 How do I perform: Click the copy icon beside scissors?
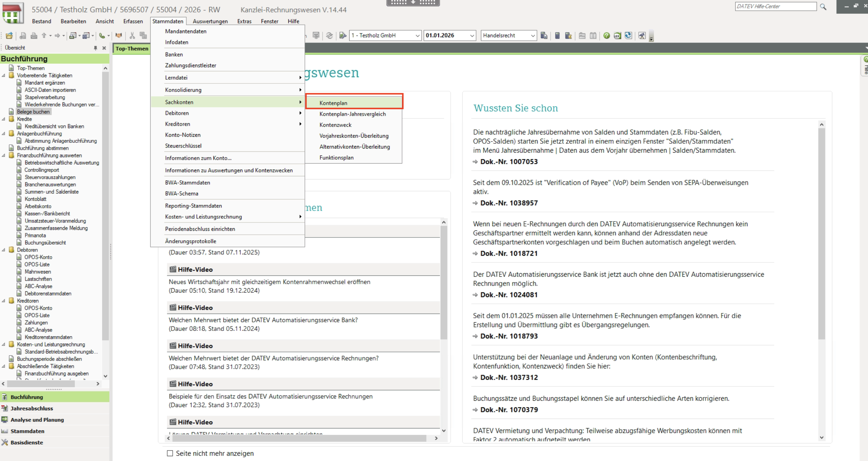click(143, 35)
